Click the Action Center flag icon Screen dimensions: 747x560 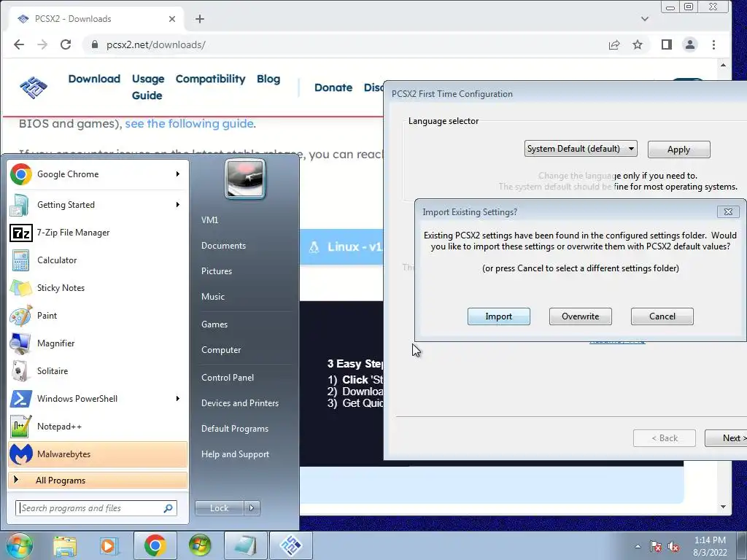point(656,547)
